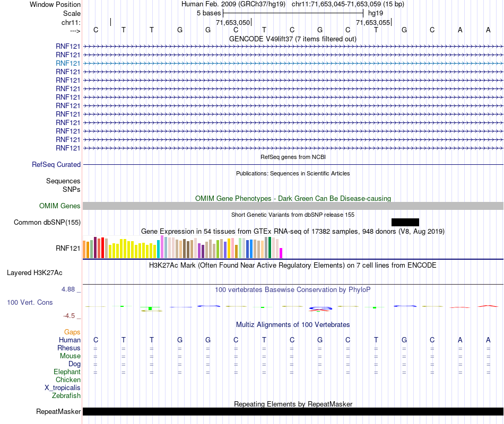Open Repeating Elements by RepeatMasker title
The height and width of the screenshot is (424, 504).
click(293, 404)
